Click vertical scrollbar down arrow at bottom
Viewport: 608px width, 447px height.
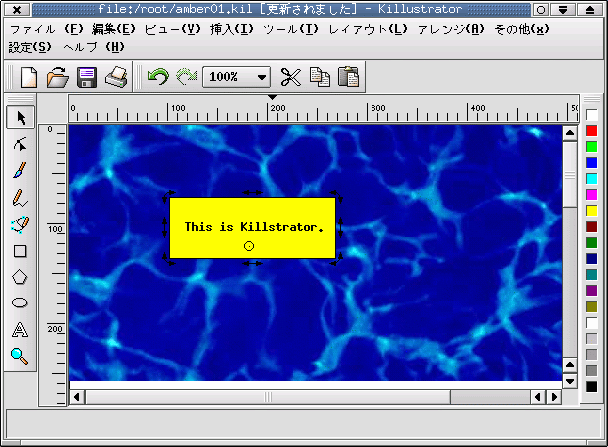570,381
